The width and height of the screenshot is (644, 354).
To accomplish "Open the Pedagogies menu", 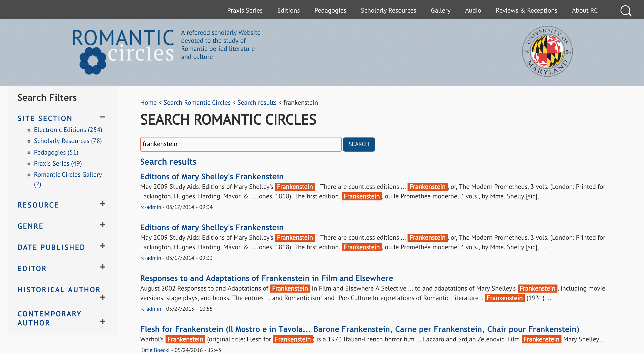I will (330, 10).
